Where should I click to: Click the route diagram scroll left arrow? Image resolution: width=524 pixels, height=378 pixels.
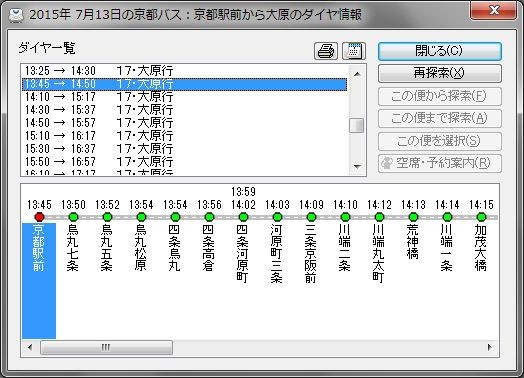tap(30, 347)
